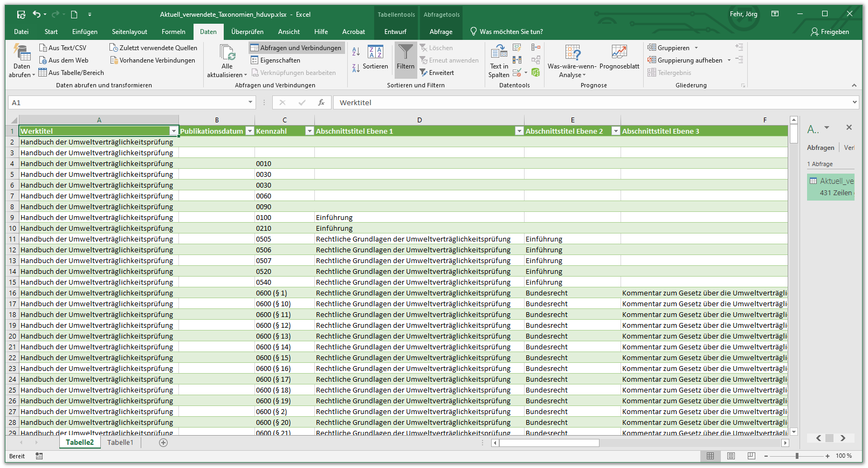Toggle Abfragen und Verbindungen pane

coord(296,48)
